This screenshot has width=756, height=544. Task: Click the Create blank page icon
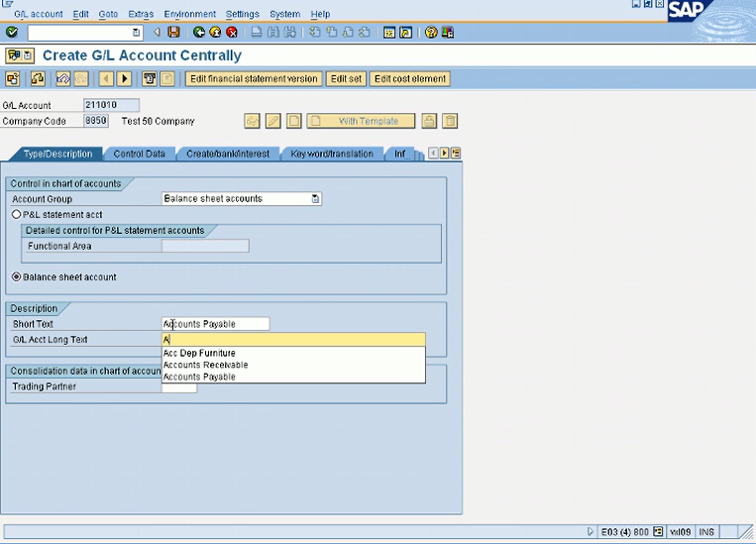tap(293, 121)
